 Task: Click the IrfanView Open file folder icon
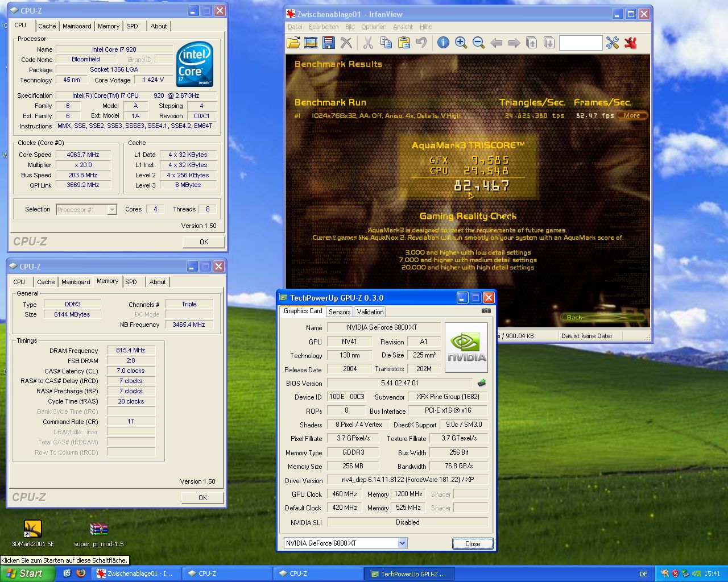293,43
